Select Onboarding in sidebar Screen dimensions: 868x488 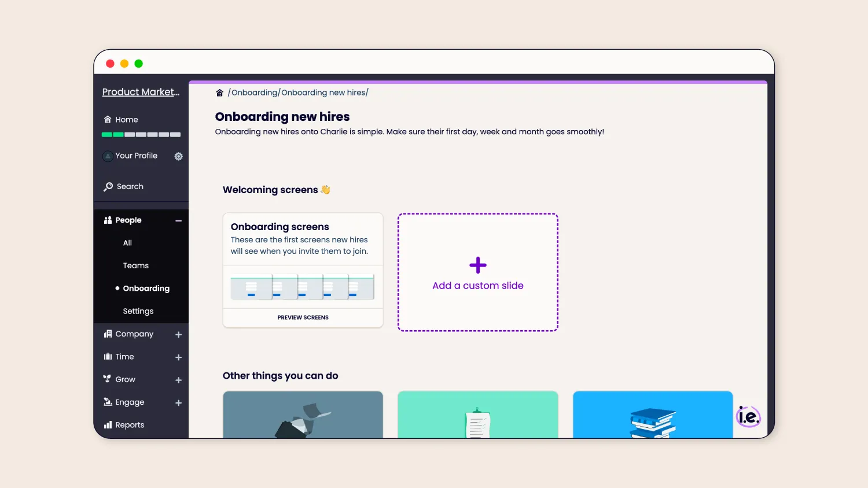[146, 289]
